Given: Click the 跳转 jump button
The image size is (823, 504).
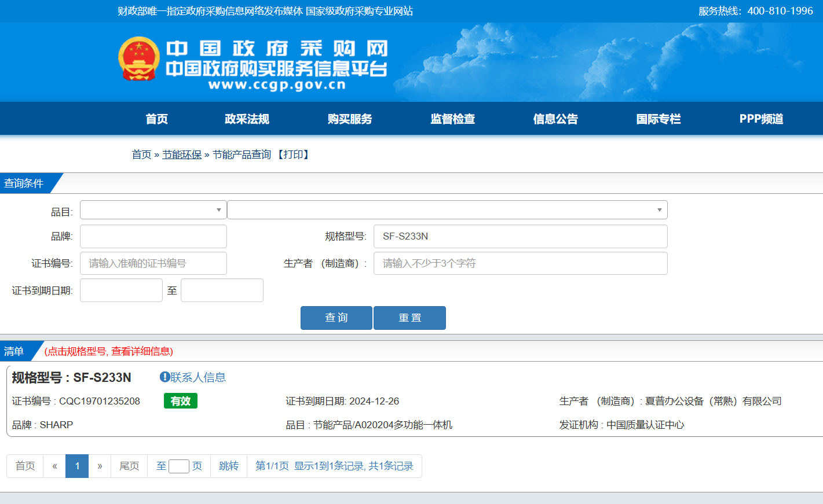Looking at the screenshot, I should pos(229,466).
